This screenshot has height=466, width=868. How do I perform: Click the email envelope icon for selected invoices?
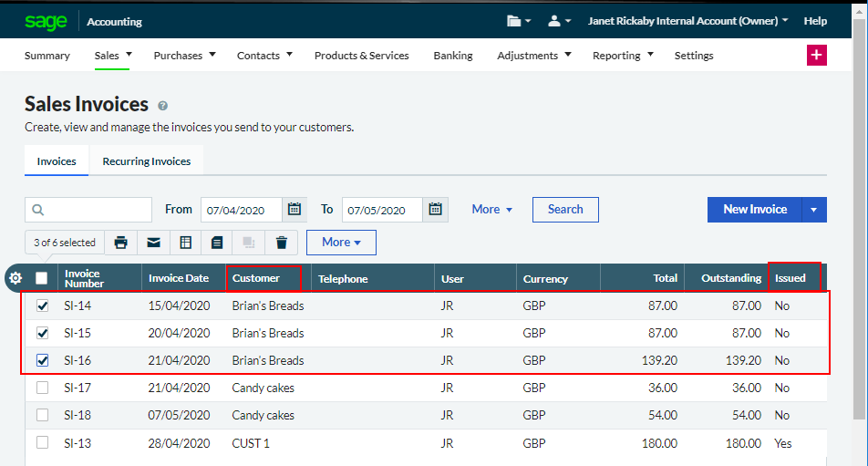point(153,243)
